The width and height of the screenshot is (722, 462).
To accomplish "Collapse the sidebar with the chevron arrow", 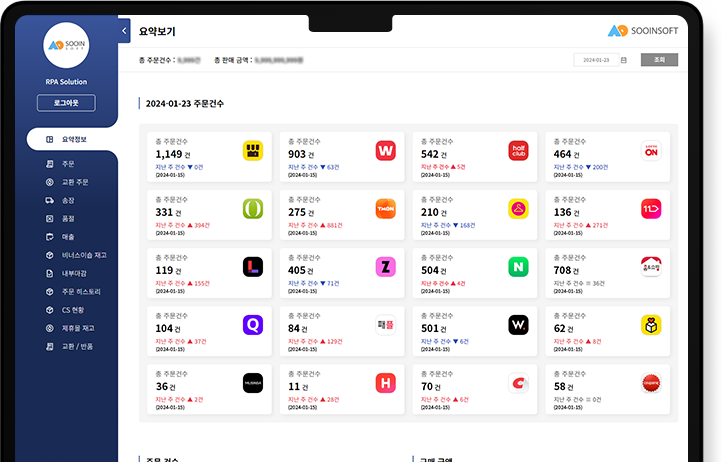I will [124, 31].
